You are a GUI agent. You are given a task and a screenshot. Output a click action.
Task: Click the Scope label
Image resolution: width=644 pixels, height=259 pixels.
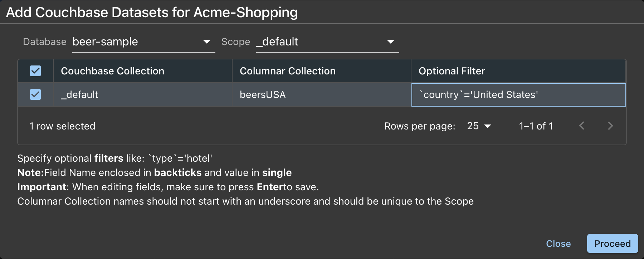click(236, 42)
